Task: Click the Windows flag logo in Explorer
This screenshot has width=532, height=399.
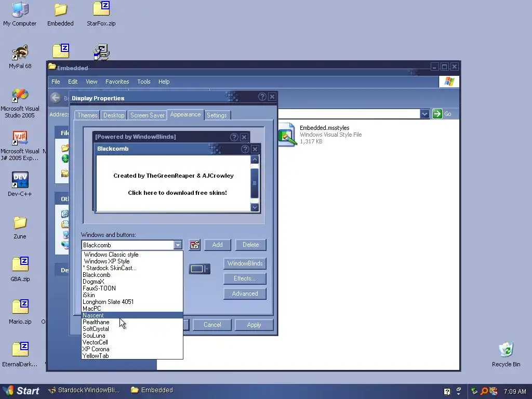Action: (449, 82)
